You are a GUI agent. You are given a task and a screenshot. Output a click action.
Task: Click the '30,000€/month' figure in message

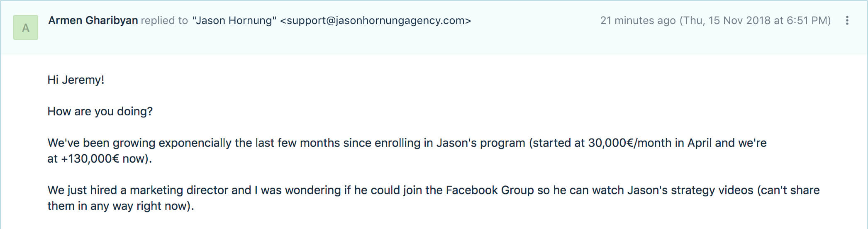click(x=629, y=143)
